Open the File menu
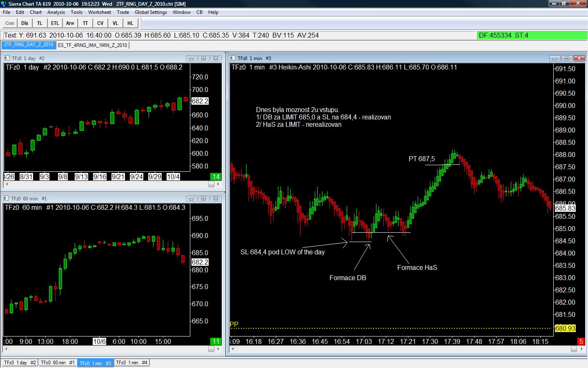 point(7,12)
